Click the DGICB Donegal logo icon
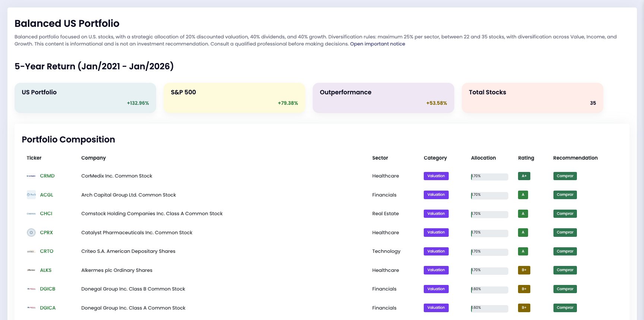 pos(31,289)
